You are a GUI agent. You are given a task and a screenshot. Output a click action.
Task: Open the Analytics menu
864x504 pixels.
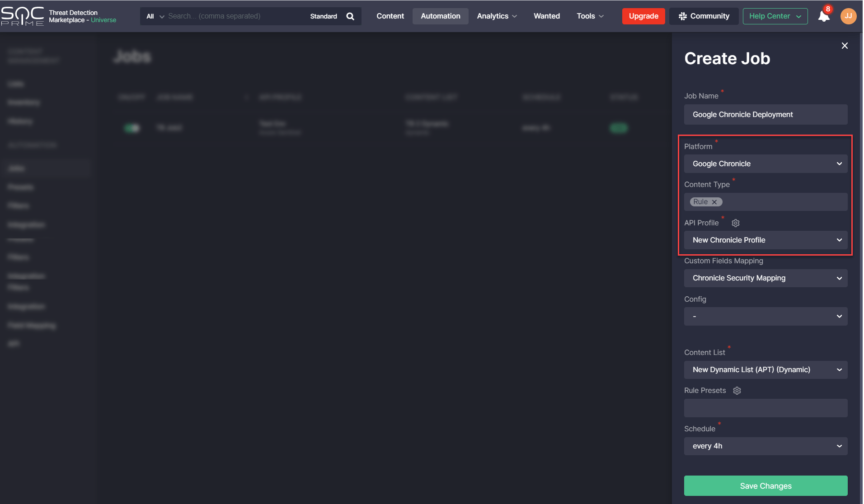[497, 16]
